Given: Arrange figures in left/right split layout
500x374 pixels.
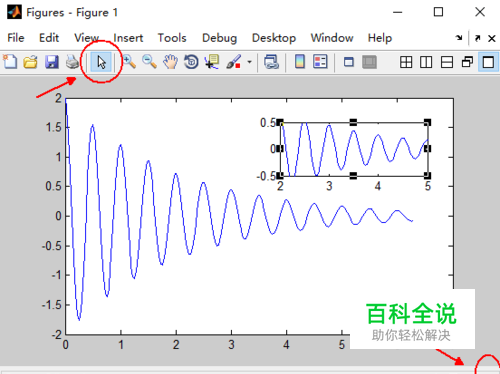Looking at the screenshot, I should (426, 62).
